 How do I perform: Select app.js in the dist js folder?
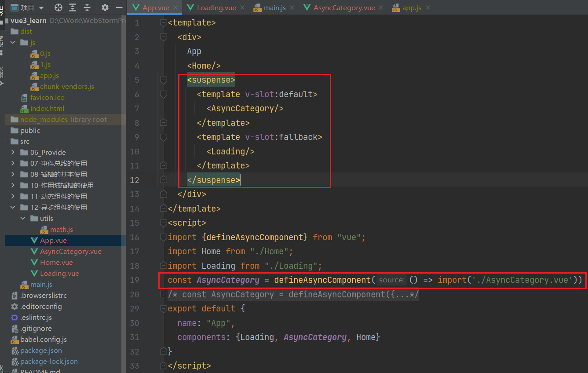pos(49,75)
